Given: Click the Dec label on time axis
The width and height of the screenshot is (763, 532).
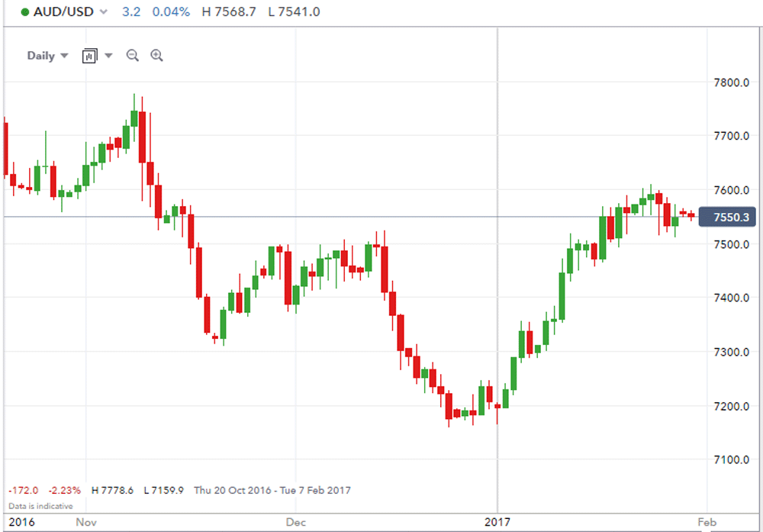Looking at the screenshot, I should (296, 522).
